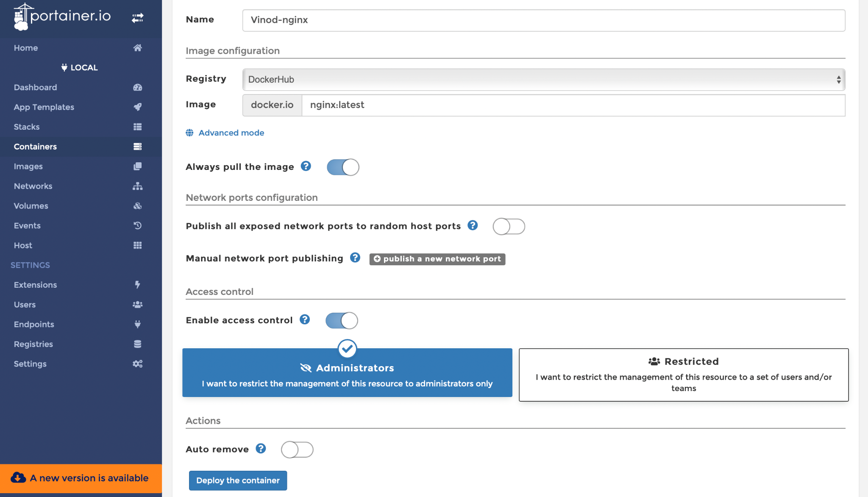Select the Restricted access option
Screen dimensions: 868x497
tap(683, 375)
